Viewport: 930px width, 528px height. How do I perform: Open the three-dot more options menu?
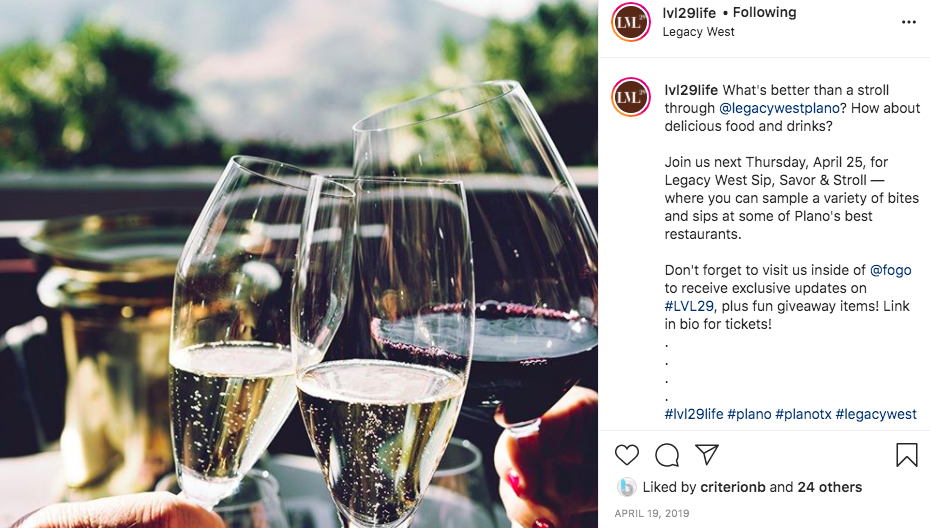coord(909,22)
